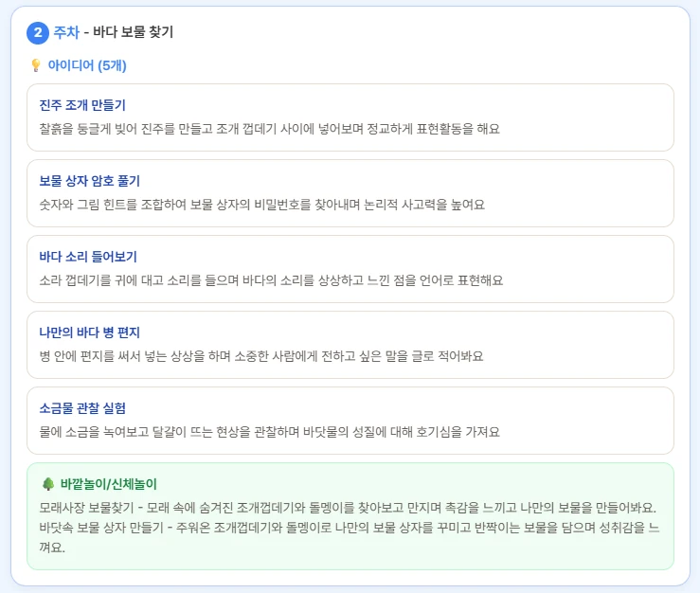Click the description starting with 소라 껍데기를 귀에
700x593 pixels.
pos(271,280)
